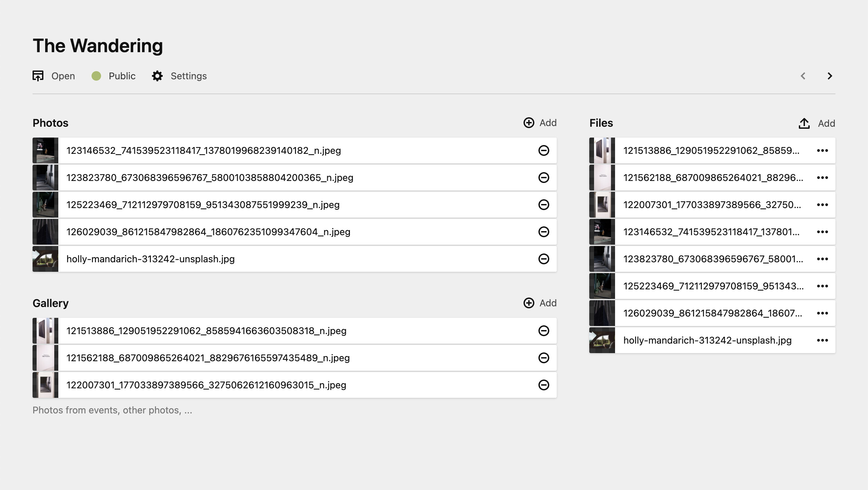The image size is (868, 490).
Task: Select 123823780_673068396596767 filename in Photos
Action: coord(210,178)
